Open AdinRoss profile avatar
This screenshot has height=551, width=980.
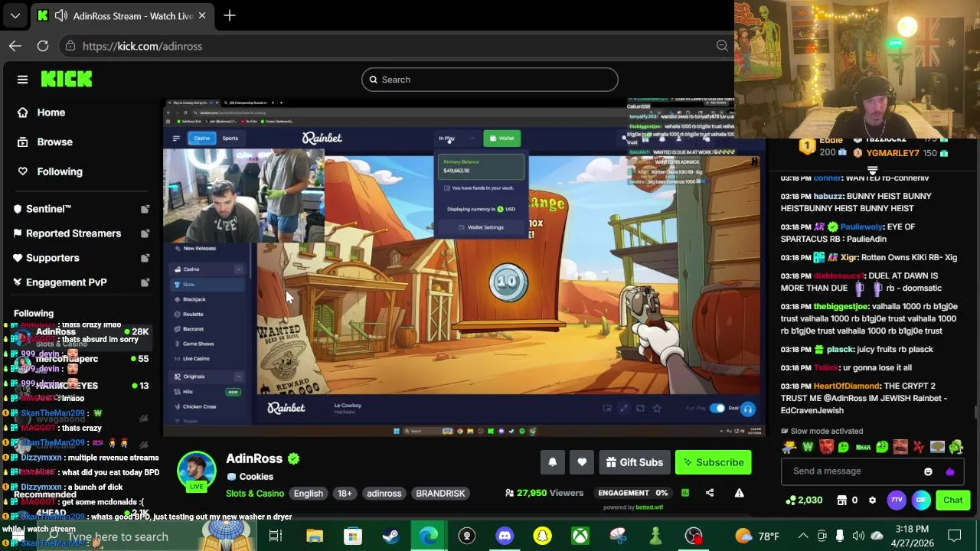pos(197,471)
